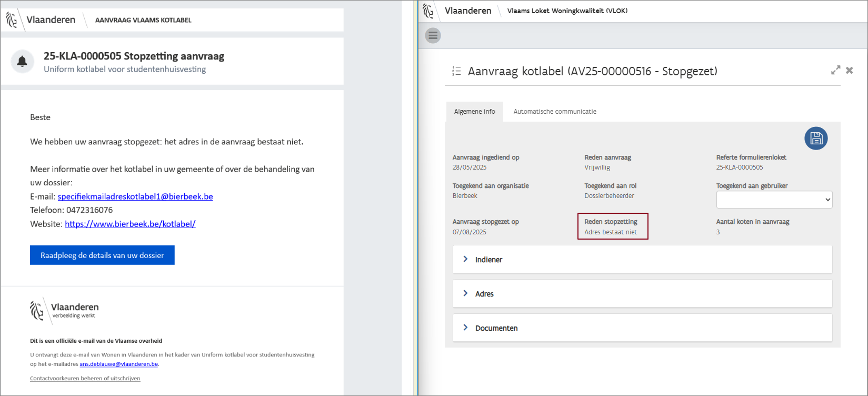Switch to the Automatische communicatie tab
The height and width of the screenshot is (396, 868).
[x=554, y=112]
